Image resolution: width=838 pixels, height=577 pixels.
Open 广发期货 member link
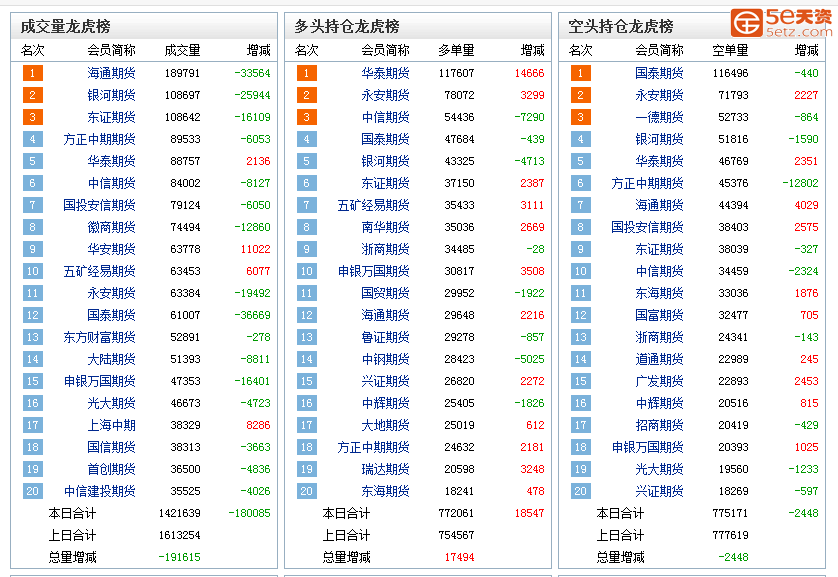659,381
